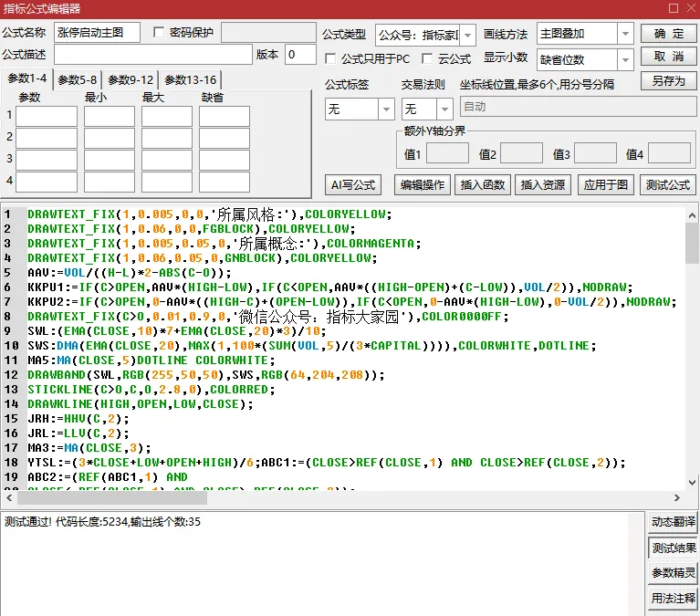700x616 pixels.
Task: Click the code editor scroll-up arrow
Action: coord(692,216)
